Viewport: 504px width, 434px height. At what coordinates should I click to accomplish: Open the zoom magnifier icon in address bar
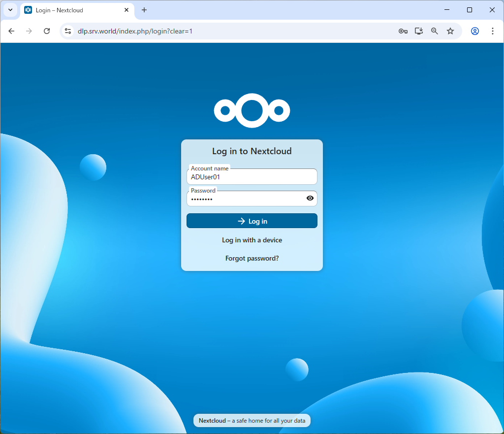pos(435,31)
